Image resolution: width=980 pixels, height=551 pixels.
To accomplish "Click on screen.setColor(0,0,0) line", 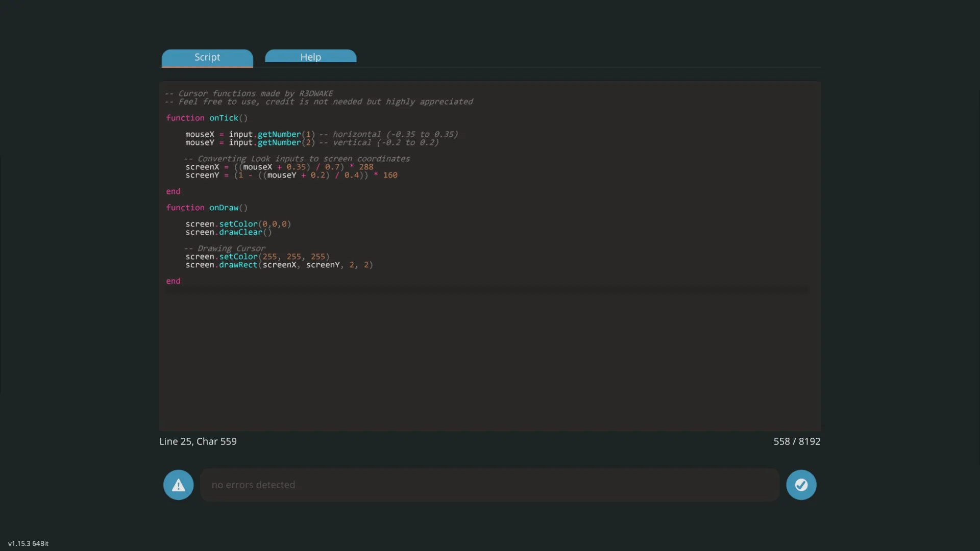I will pos(238,224).
